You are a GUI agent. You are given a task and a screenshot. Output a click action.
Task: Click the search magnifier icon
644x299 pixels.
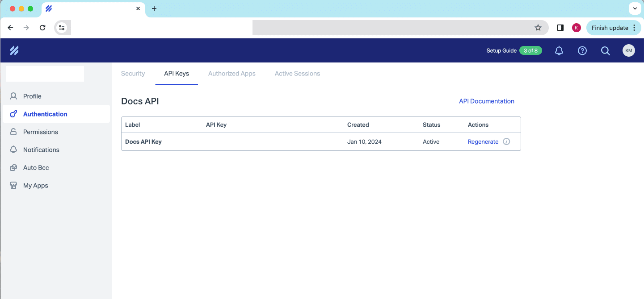point(605,51)
